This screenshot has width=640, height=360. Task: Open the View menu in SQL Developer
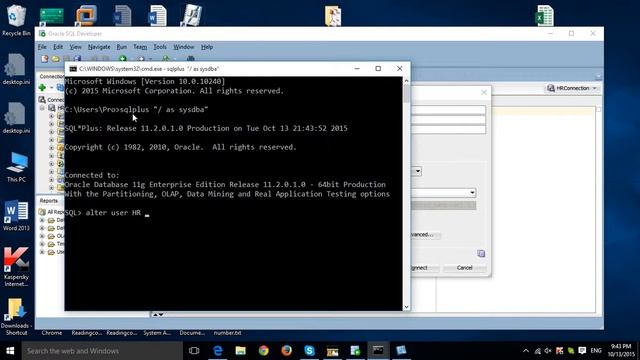point(76,47)
